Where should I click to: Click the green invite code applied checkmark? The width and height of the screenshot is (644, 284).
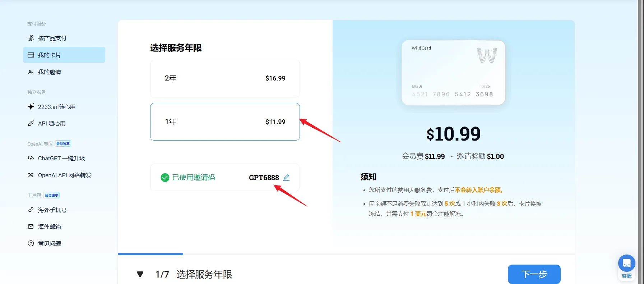[x=165, y=178]
